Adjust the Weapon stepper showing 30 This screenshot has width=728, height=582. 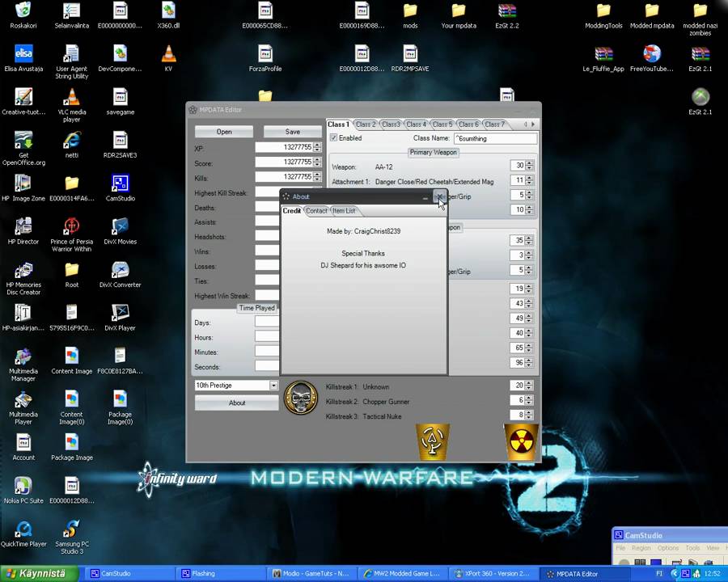(x=529, y=165)
